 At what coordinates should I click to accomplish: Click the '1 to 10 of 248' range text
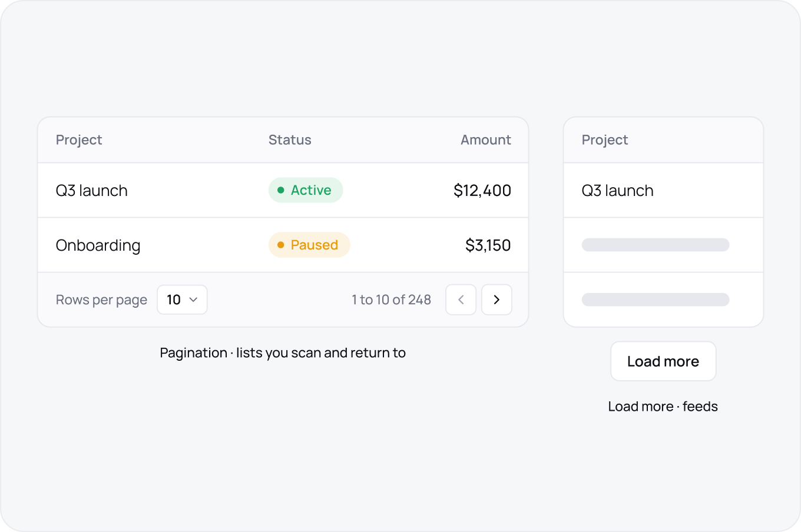coord(391,300)
